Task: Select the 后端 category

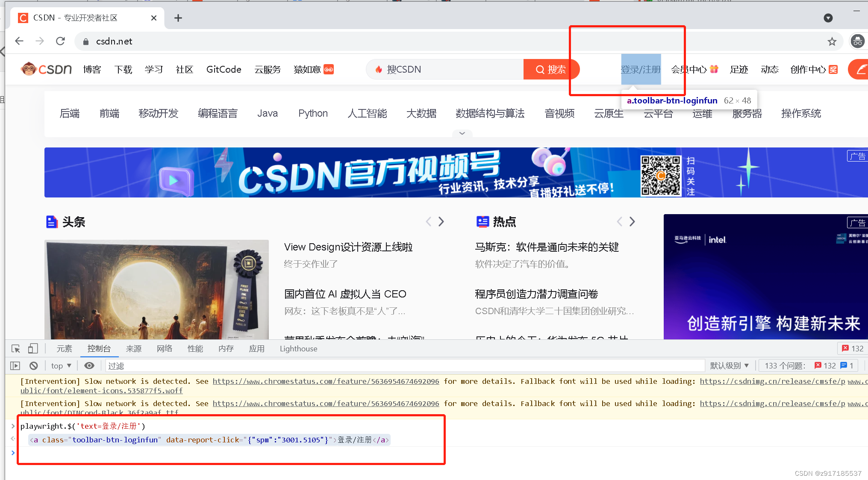Action: click(x=70, y=113)
